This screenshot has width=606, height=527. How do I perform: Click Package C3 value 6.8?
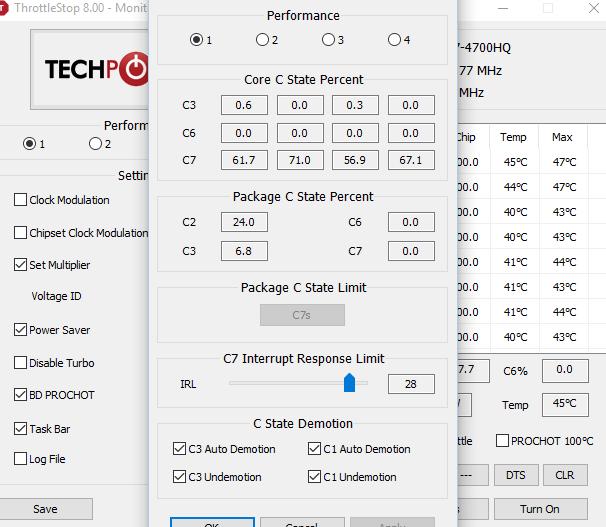point(244,251)
